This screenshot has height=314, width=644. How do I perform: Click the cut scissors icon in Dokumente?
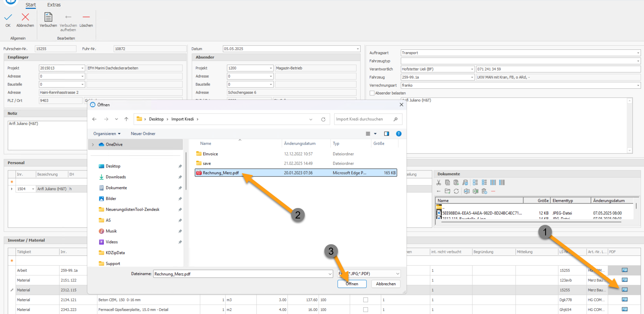point(438,183)
